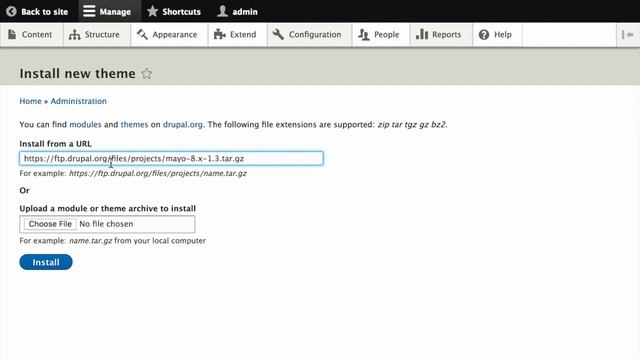Open the Shortcuts tab label
The image size is (640, 360).
click(182, 12)
